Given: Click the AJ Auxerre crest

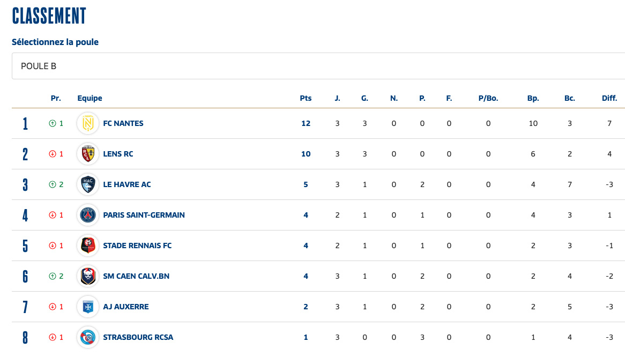Looking at the screenshot, I should pyautogui.click(x=88, y=307).
